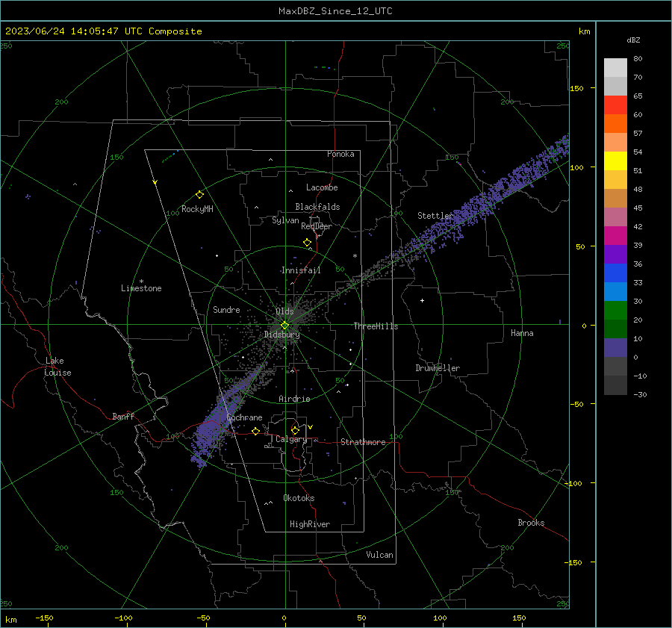
Task: Click the Lake Louise label
Action: click(57, 367)
